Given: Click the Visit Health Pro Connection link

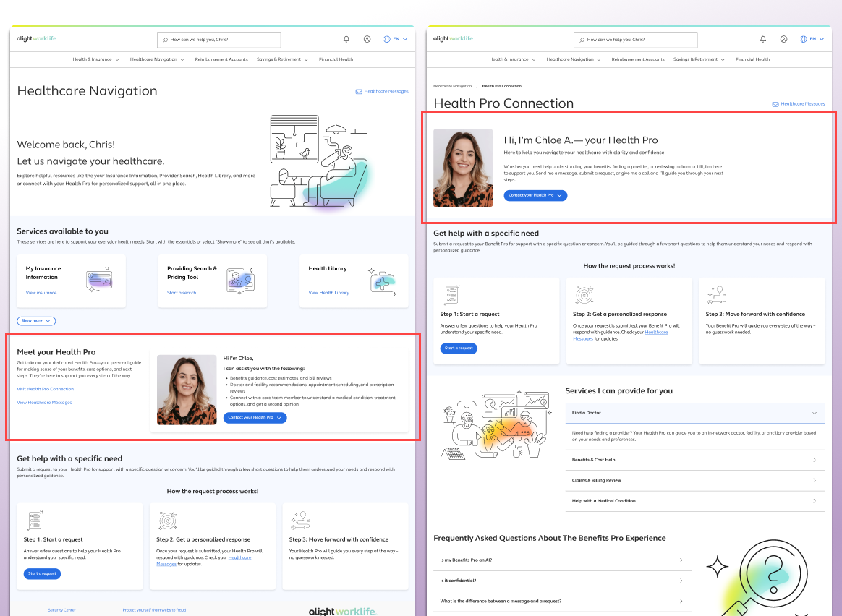Looking at the screenshot, I should point(46,389).
